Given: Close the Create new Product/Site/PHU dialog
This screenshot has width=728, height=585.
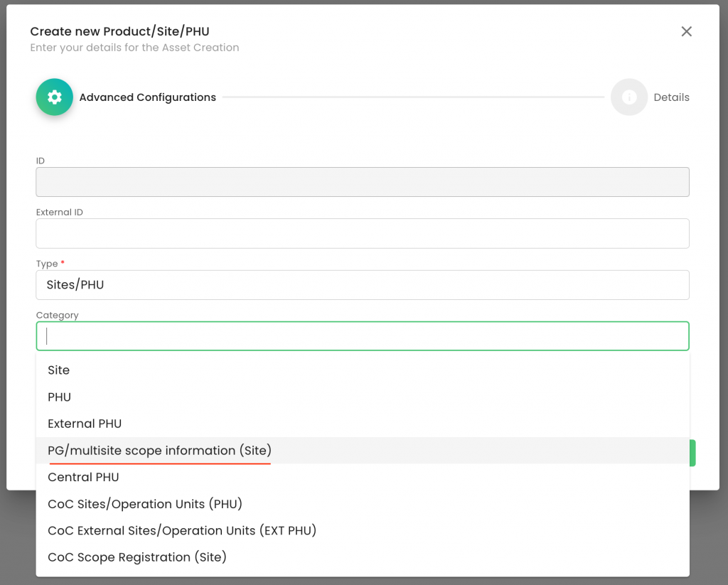Looking at the screenshot, I should [686, 31].
